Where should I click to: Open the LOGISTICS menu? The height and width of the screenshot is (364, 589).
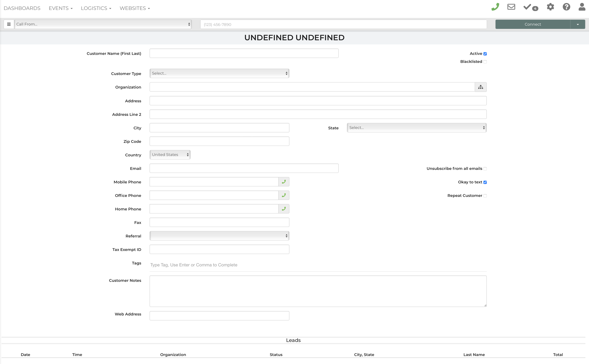(x=96, y=8)
